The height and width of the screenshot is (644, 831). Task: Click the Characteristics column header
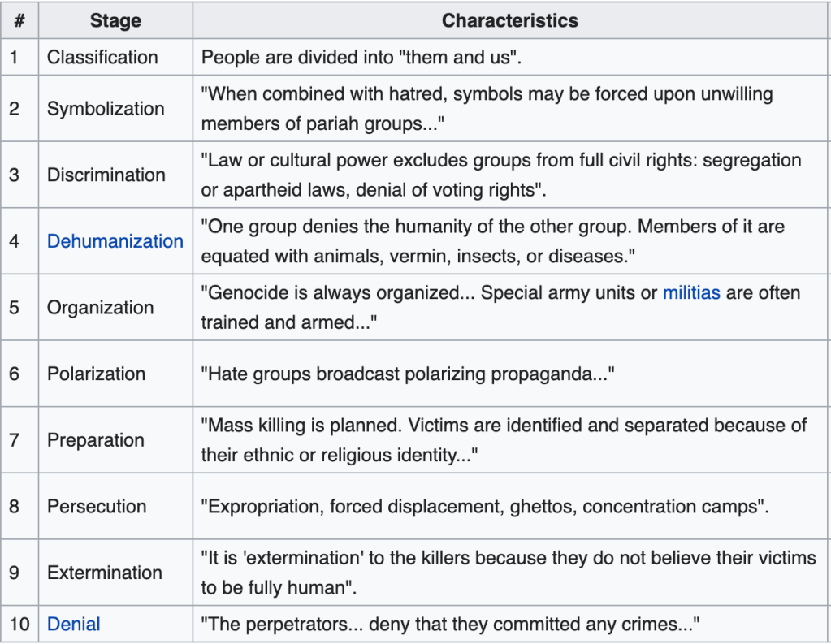(510, 21)
